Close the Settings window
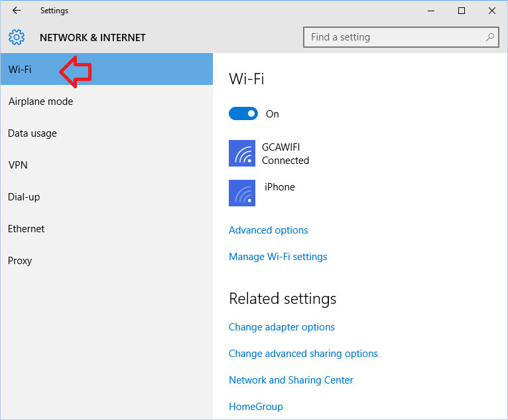Image resolution: width=508 pixels, height=420 pixels. (x=492, y=11)
